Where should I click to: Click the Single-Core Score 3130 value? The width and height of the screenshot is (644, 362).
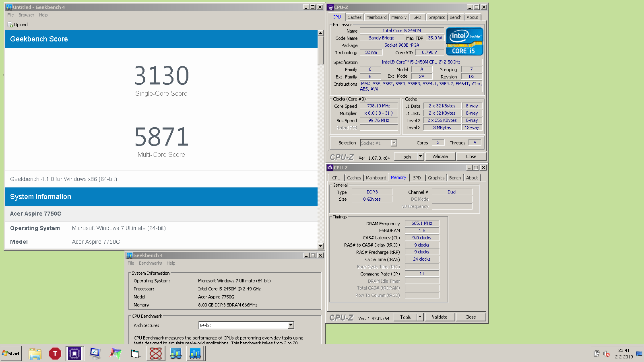click(x=161, y=76)
